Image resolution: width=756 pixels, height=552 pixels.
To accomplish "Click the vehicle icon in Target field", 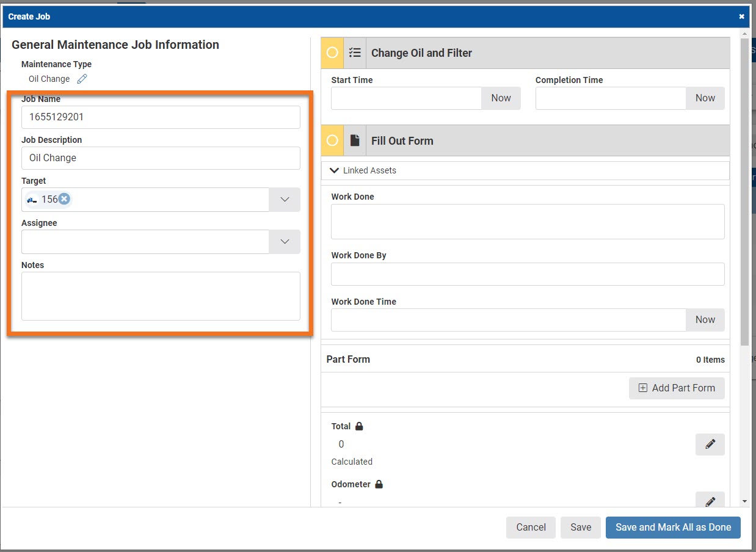I will [x=32, y=200].
